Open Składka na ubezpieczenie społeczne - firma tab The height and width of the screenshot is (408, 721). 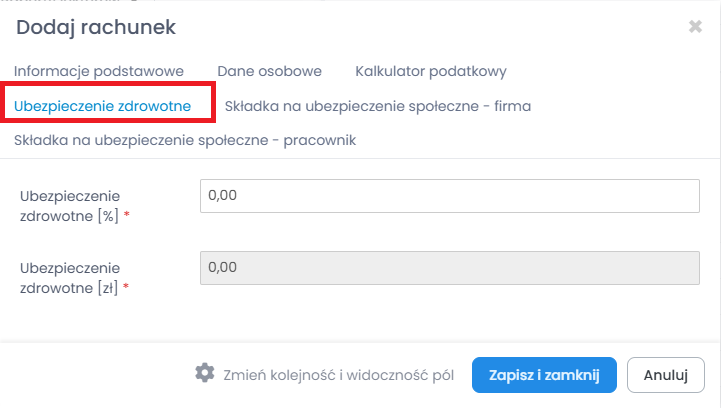pos(378,105)
